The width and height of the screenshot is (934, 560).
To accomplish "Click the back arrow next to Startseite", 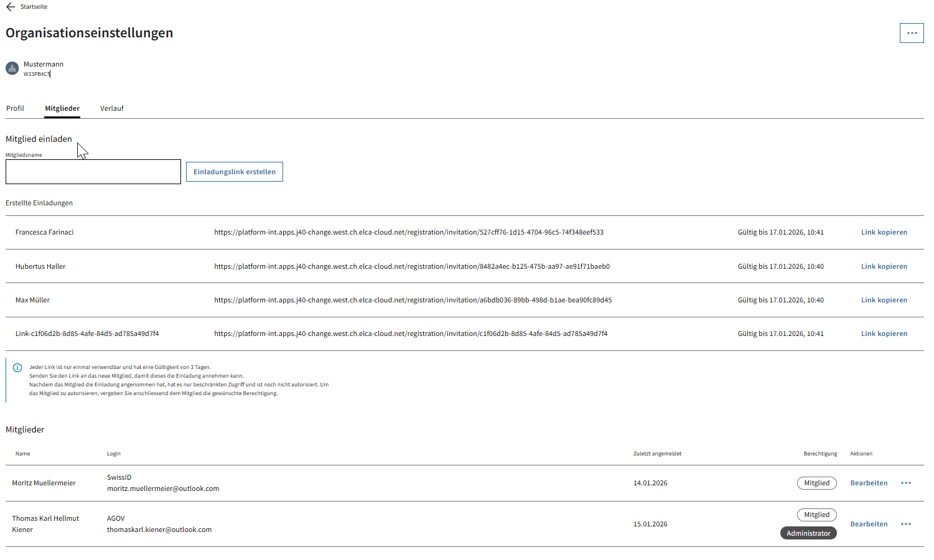I will tap(11, 7).
